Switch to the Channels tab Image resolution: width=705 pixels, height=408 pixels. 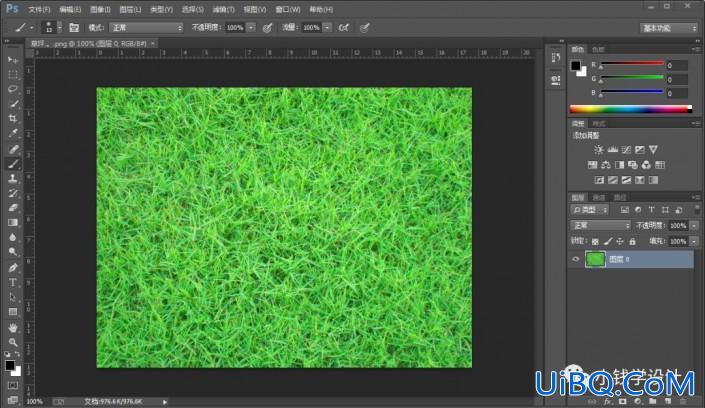tap(598, 197)
